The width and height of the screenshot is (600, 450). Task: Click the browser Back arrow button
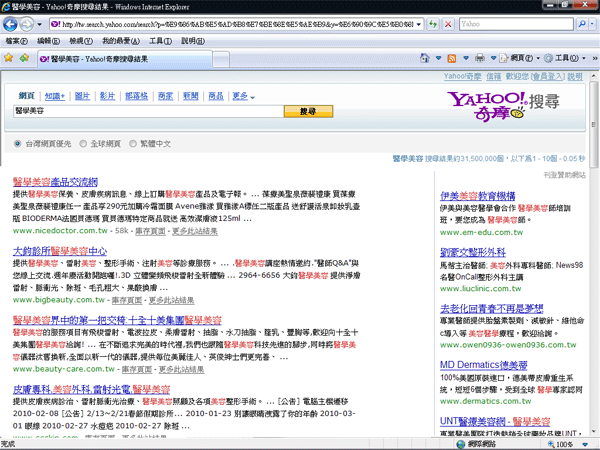coord(10,24)
